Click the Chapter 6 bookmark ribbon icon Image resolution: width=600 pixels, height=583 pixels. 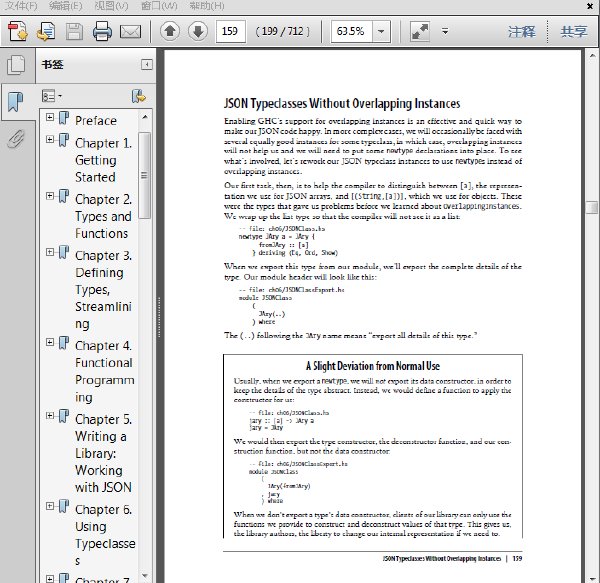(x=64, y=506)
